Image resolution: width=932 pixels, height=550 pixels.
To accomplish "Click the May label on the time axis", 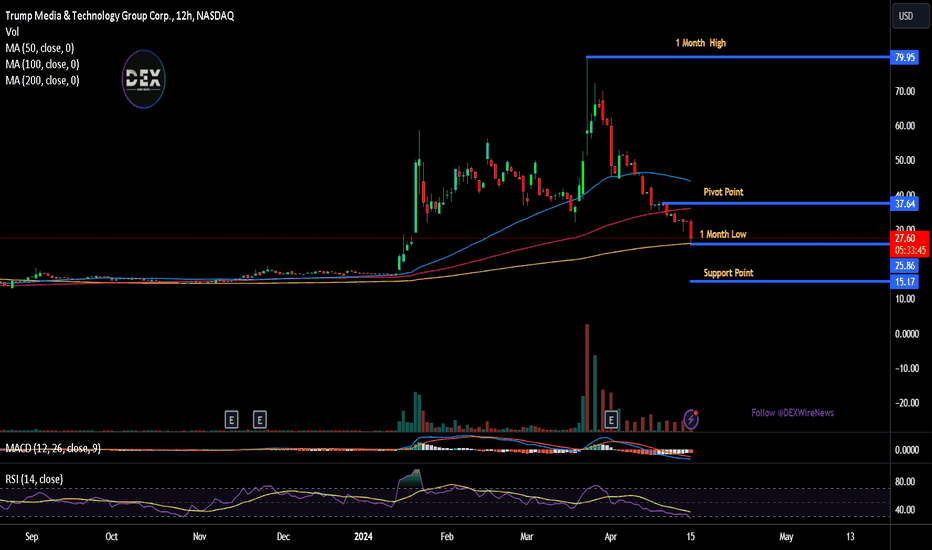I will click(x=786, y=536).
